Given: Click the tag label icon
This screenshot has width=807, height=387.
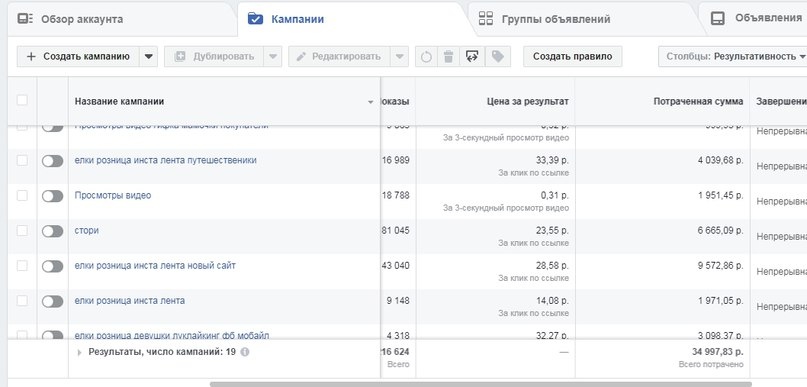Looking at the screenshot, I should tap(497, 57).
